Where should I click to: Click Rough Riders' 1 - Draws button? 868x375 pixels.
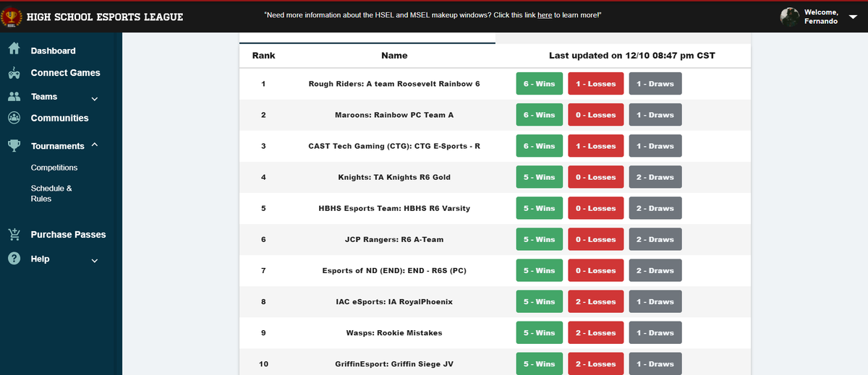coord(655,84)
